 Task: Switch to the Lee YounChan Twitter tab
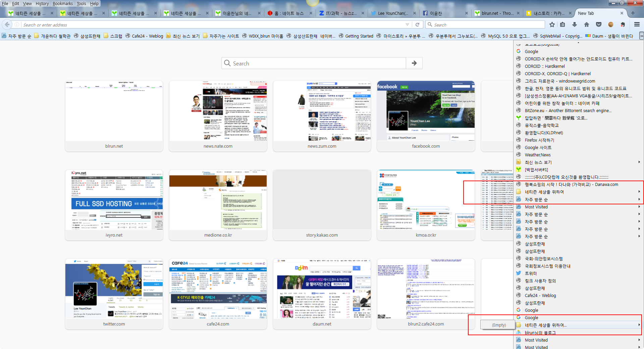393,13
